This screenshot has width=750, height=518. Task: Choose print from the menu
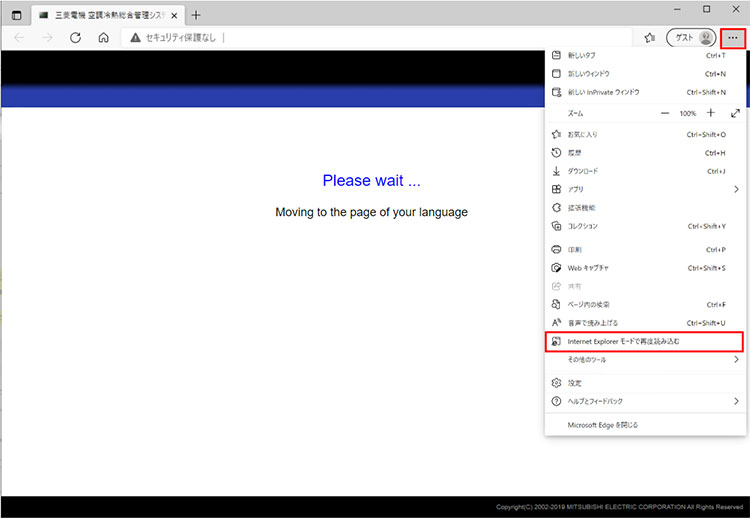645,250
